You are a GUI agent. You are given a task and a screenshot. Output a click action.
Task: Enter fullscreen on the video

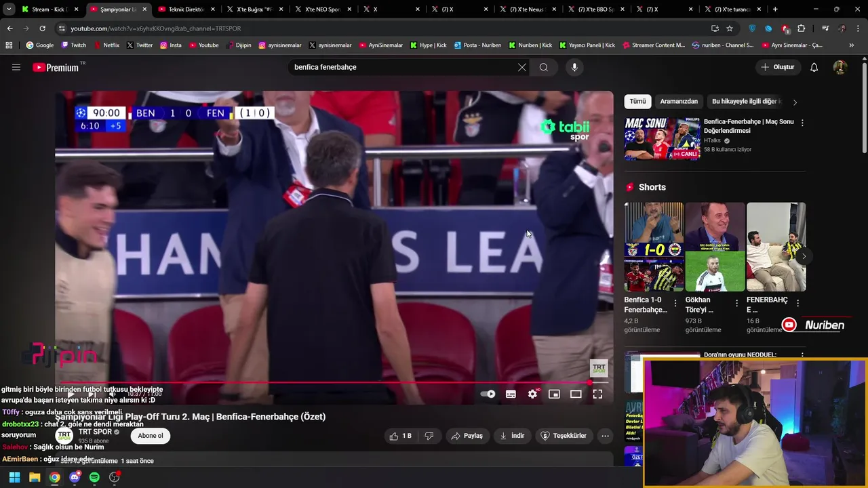[597, 394]
